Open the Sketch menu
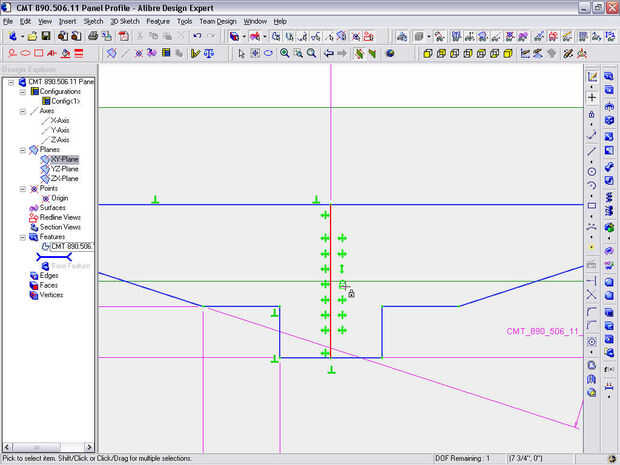The height and width of the screenshot is (465, 620). (93, 20)
